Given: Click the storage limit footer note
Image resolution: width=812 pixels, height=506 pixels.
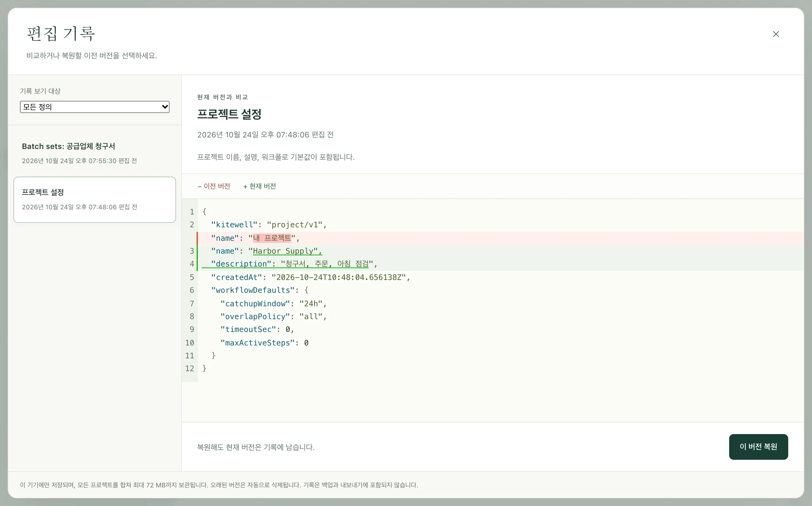Looking at the screenshot, I should point(219,485).
